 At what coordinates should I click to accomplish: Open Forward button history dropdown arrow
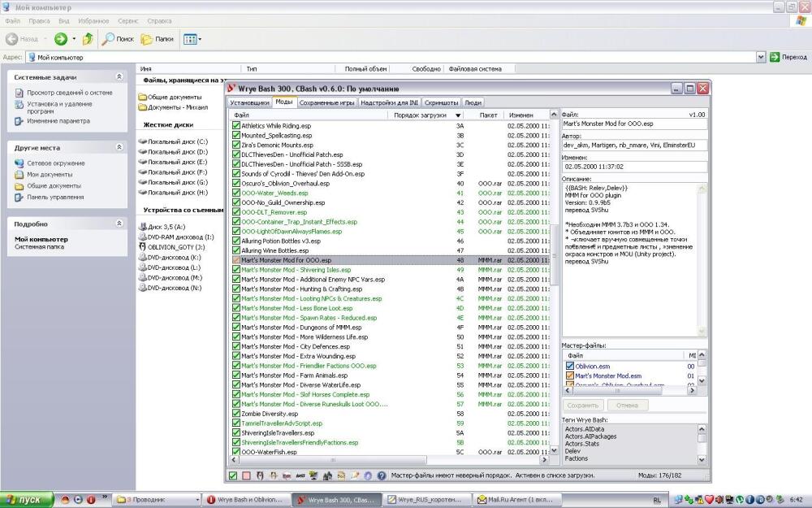(74, 39)
